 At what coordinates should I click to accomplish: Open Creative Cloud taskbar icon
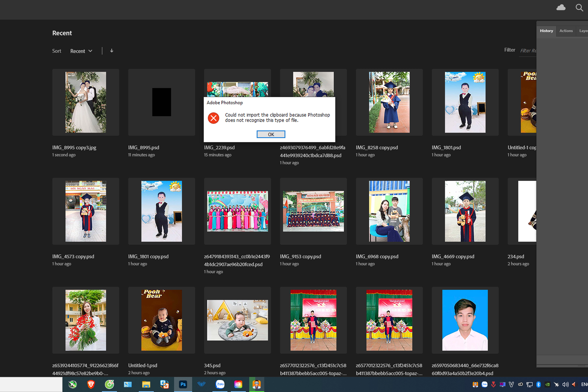238,384
